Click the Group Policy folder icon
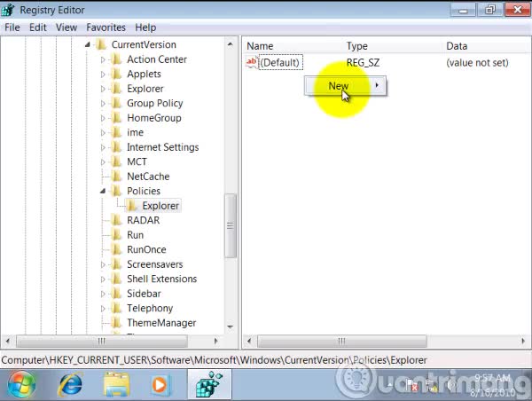The height and width of the screenshot is (401, 532). click(117, 103)
